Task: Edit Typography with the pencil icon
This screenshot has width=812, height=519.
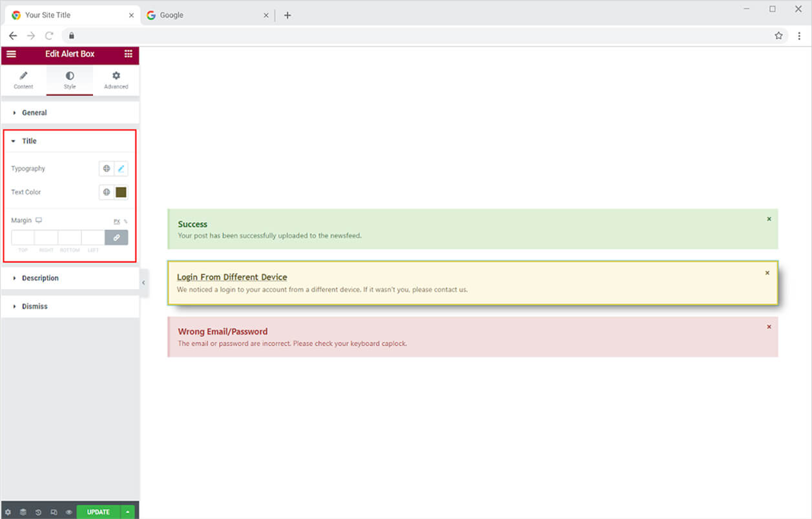Action: [121, 168]
